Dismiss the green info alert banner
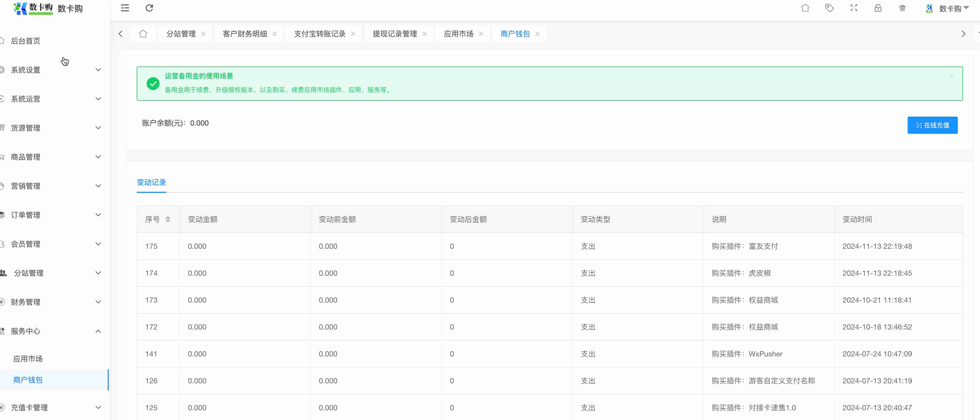980x420 pixels. point(951,77)
